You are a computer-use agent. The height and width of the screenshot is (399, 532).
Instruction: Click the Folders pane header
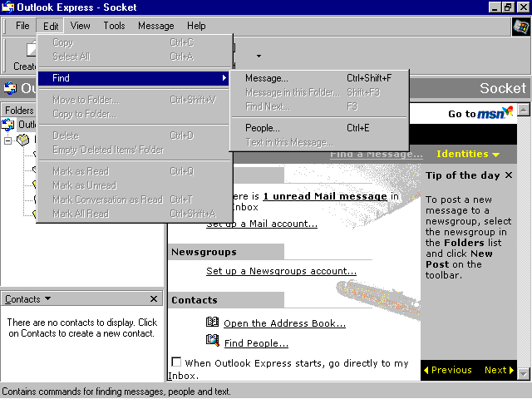19,111
